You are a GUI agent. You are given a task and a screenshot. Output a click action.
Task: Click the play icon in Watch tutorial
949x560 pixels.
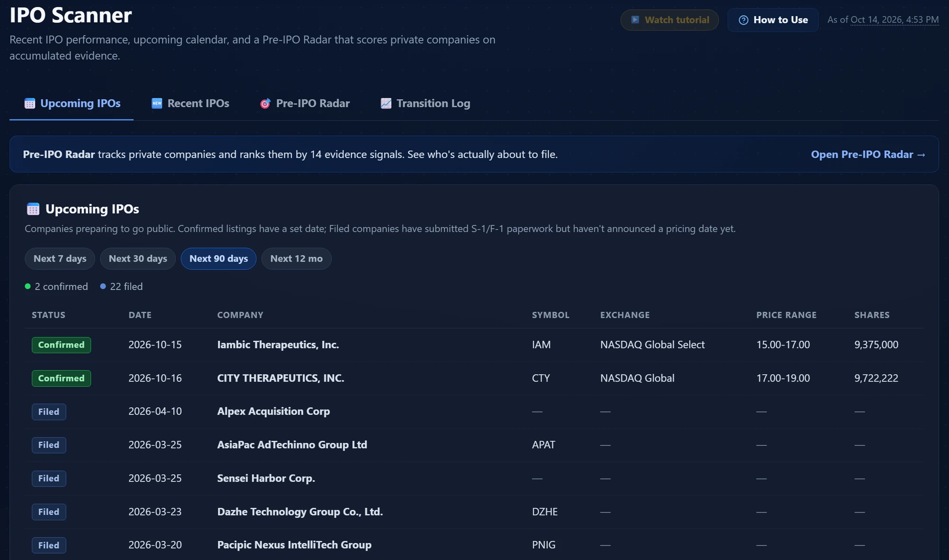point(635,20)
